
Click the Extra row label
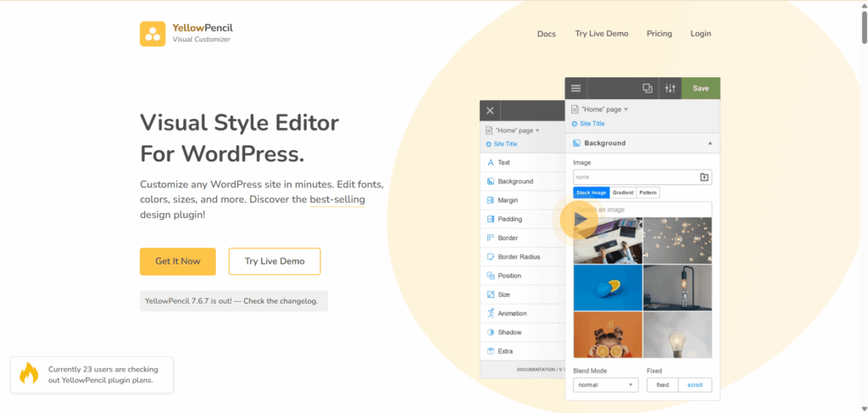pos(505,351)
